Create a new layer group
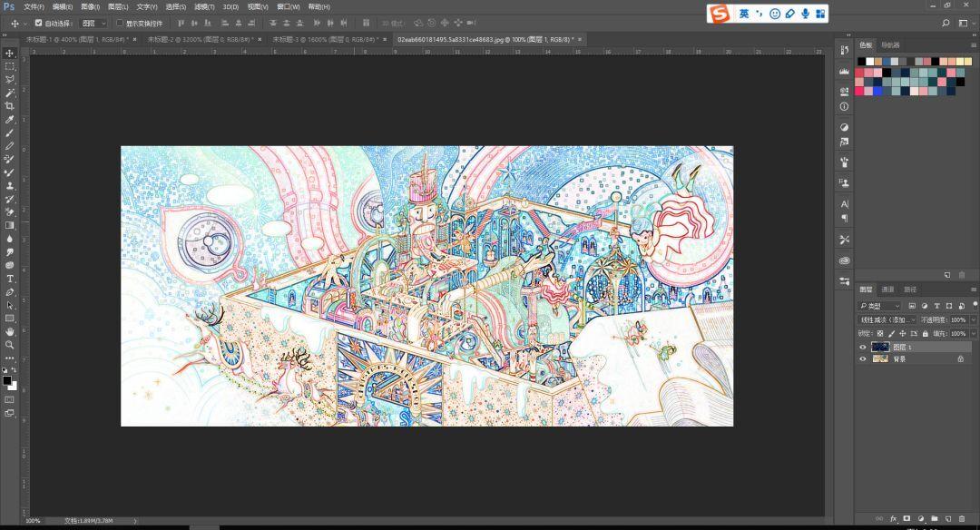Image resolution: width=980 pixels, height=530 pixels. (935, 519)
